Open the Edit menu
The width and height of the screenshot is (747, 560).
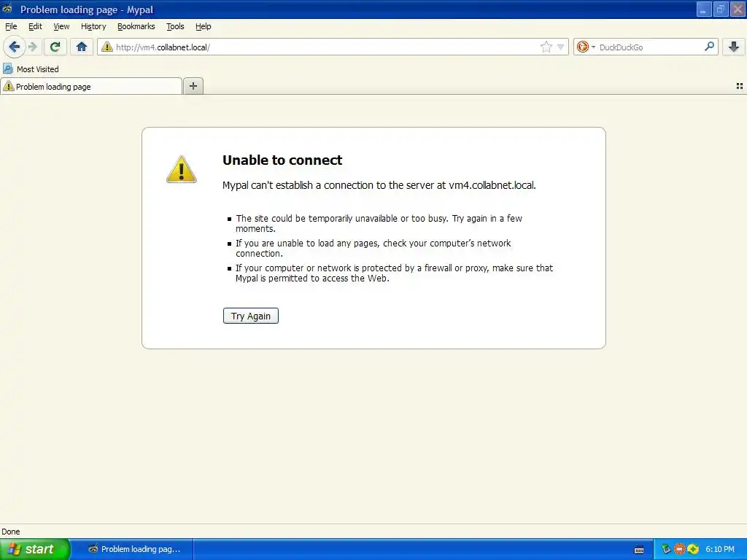[x=35, y=26]
